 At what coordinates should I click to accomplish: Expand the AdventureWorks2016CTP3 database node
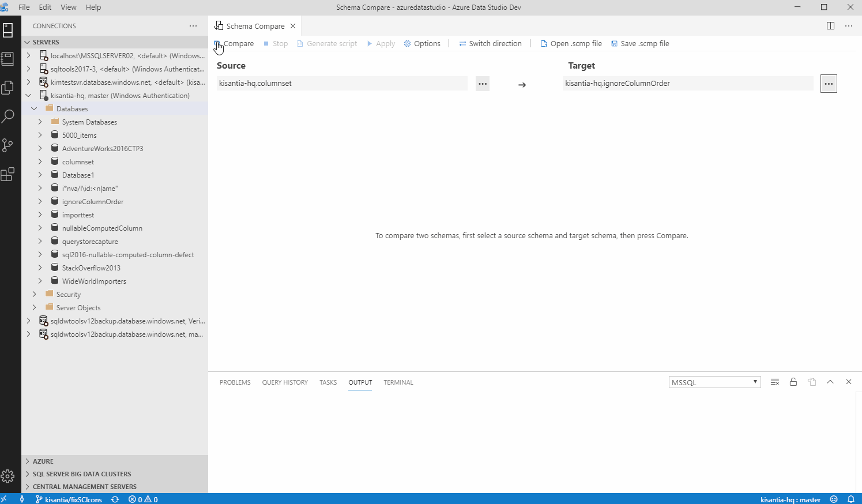point(39,148)
